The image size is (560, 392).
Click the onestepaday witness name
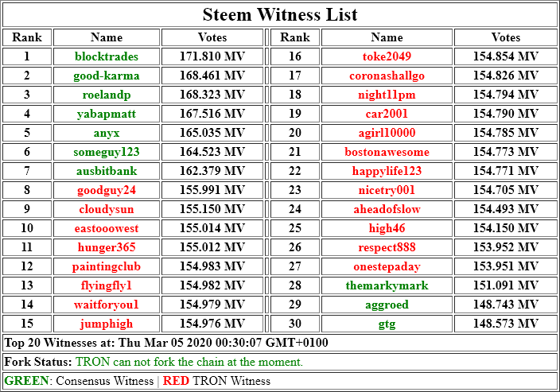387,266
